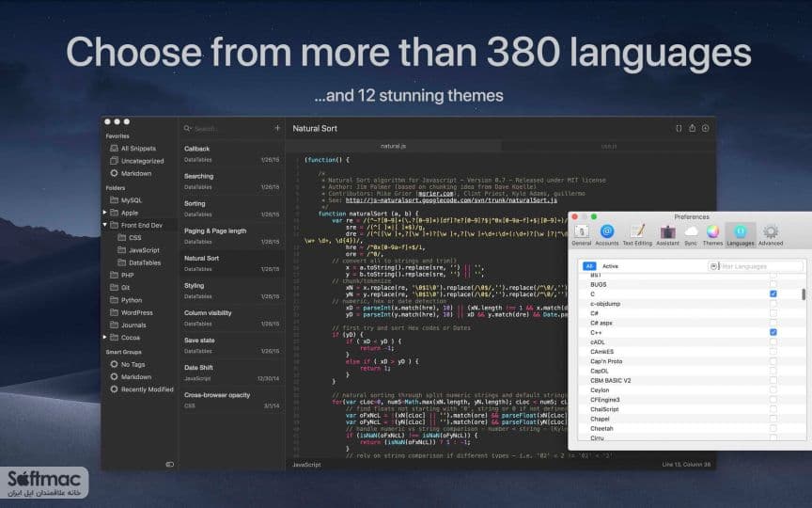Open the Styling snippet
Screen dimensions: 812x508
tap(231, 291)
